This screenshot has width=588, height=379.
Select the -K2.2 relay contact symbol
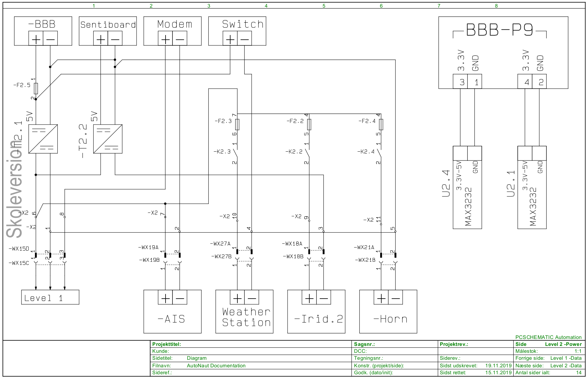click(x=308, y=153)
